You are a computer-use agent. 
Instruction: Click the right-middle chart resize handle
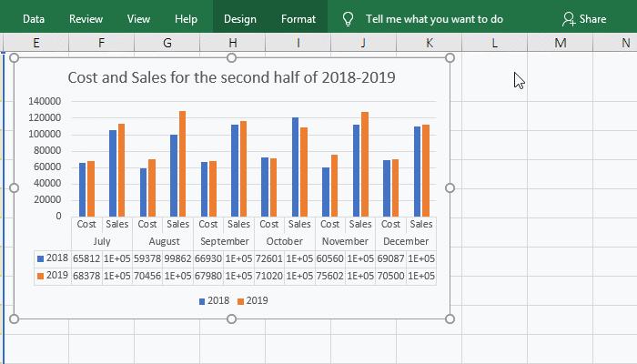point(450,187)
